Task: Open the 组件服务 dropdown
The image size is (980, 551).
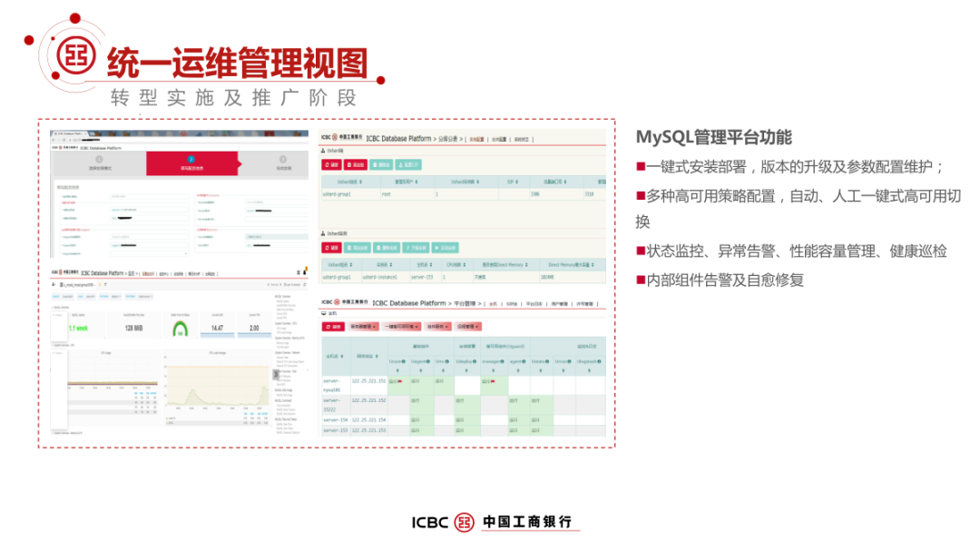Action: 437,327
